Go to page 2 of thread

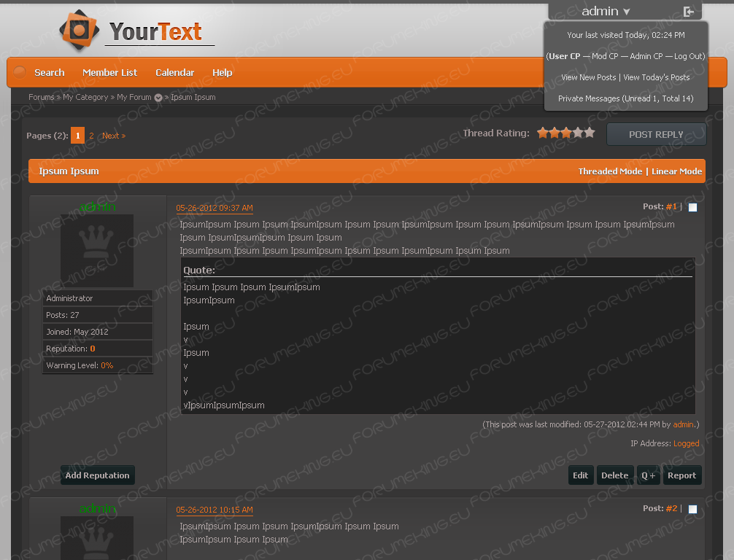91,136
